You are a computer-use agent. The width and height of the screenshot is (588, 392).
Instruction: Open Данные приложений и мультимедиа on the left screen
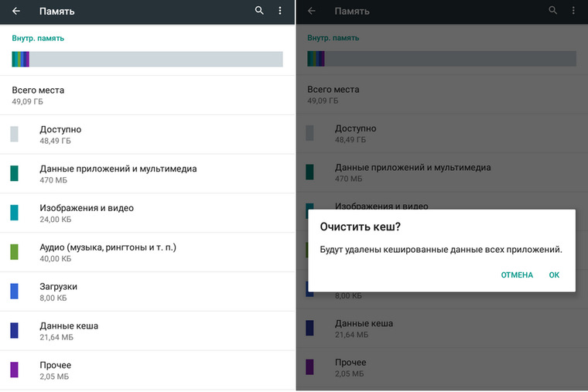tap(147, 174)
